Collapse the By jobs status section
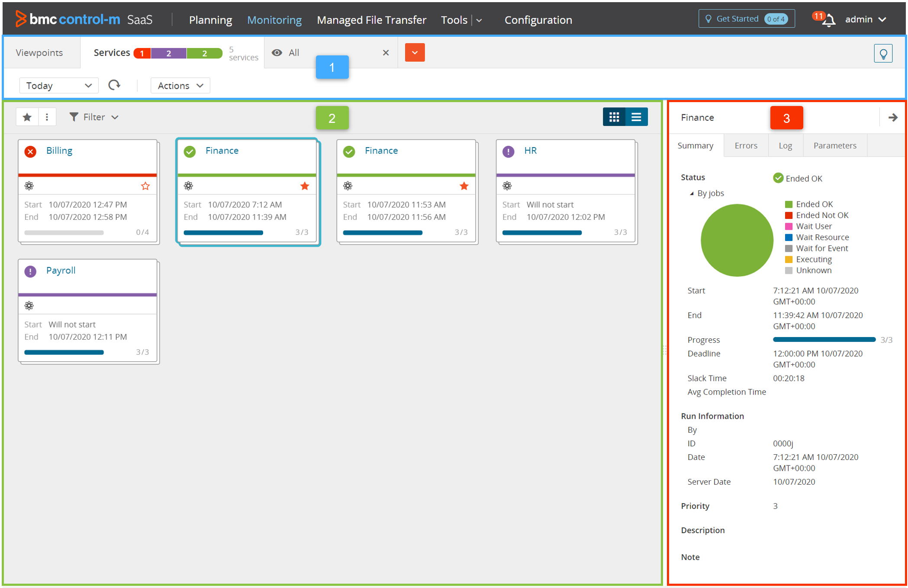This screenshot has height=588, width=908. point(692,193)
